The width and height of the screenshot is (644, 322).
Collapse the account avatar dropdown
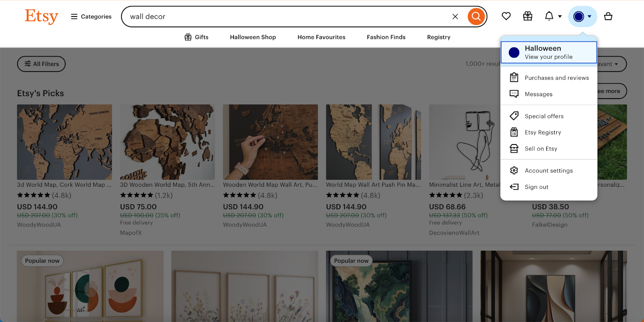pyautogui.click(x=582, y=17)
